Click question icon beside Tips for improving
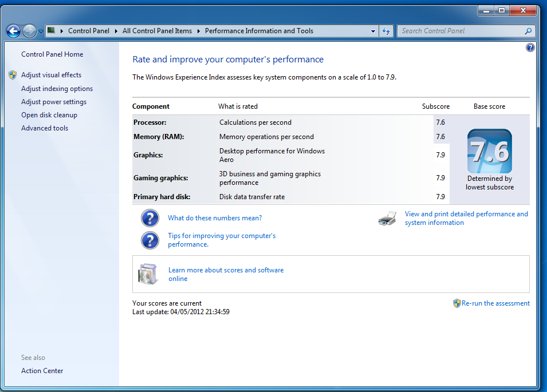Image resolution: width=547 pixels, height=392 pixels. (150, 240)
